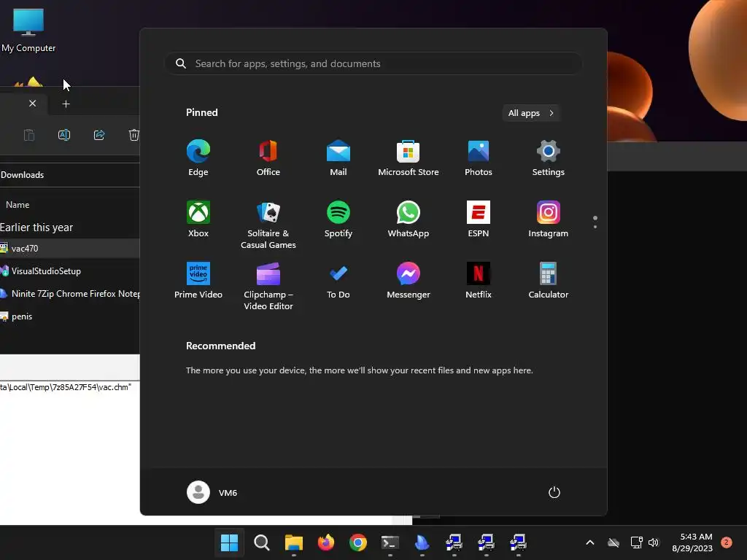Screen dimensions: 747x560
Task: Open Messenger pinned app
Action: coord(409,281)
